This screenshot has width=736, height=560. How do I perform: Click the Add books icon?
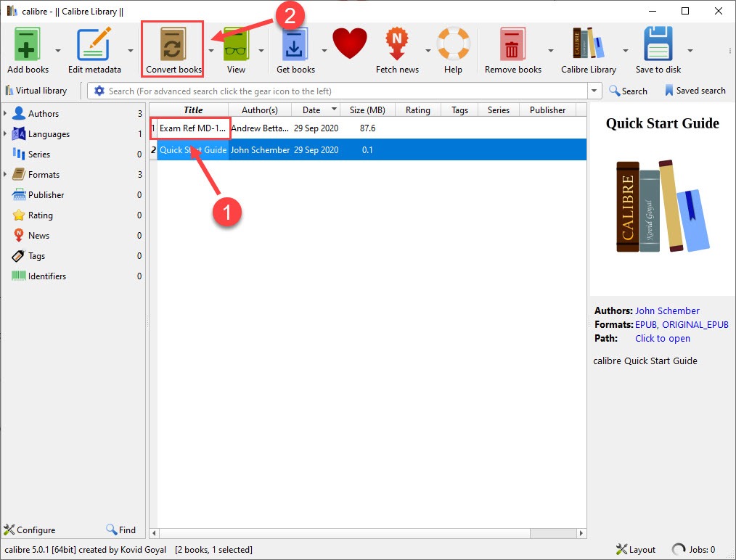point(27,44)
